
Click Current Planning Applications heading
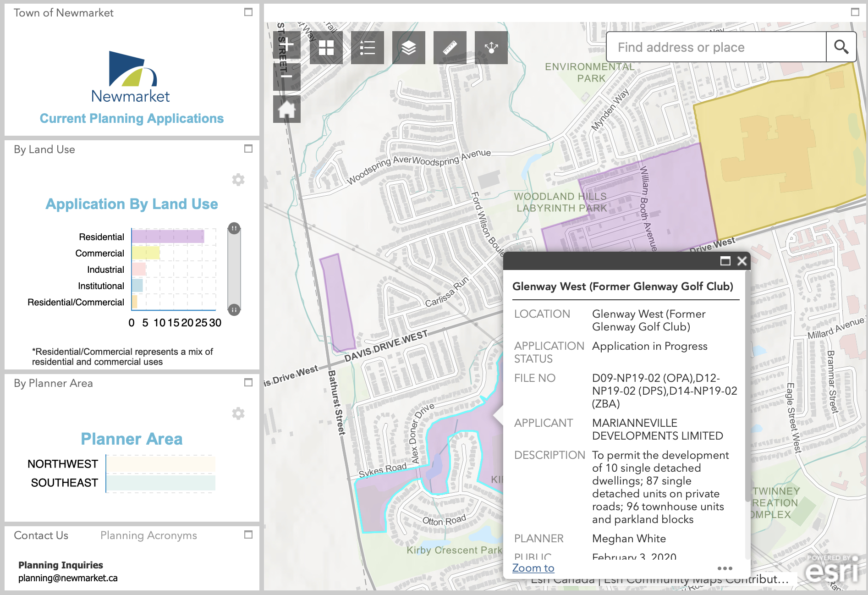point(132,118)
